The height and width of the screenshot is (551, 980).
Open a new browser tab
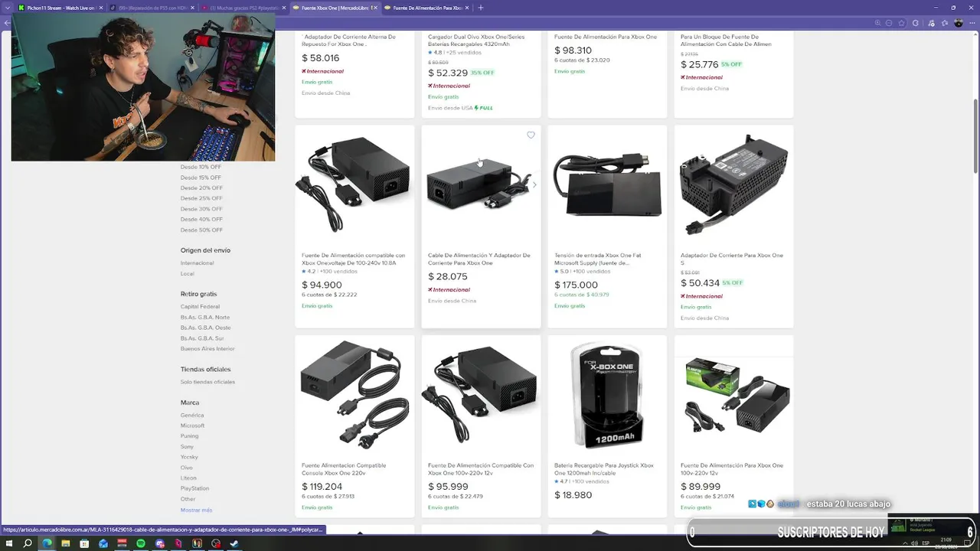click(x=481, y=8)
